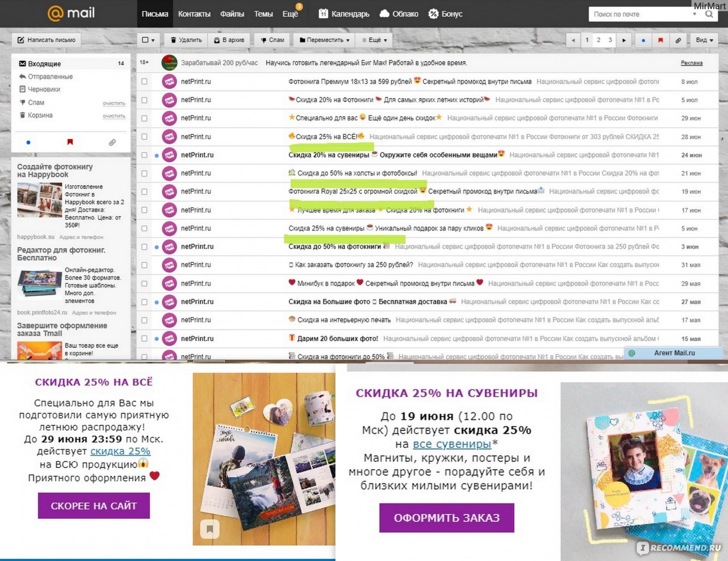Click the ad sender avatar icon
This screenshot has width=728, height=561.
coord(169,63)
